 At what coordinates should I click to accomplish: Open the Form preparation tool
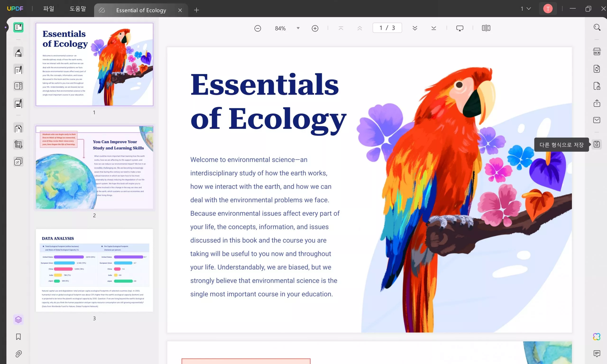click(18, 86)
